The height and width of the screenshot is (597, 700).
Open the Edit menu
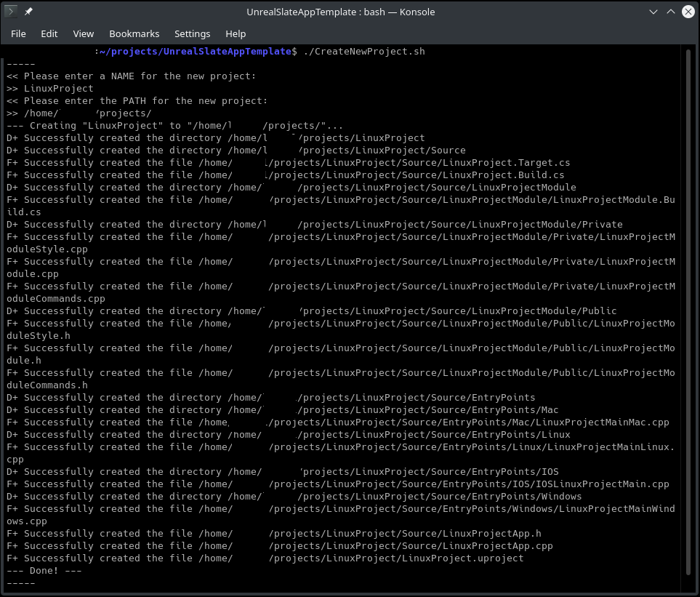coord(49,34)
